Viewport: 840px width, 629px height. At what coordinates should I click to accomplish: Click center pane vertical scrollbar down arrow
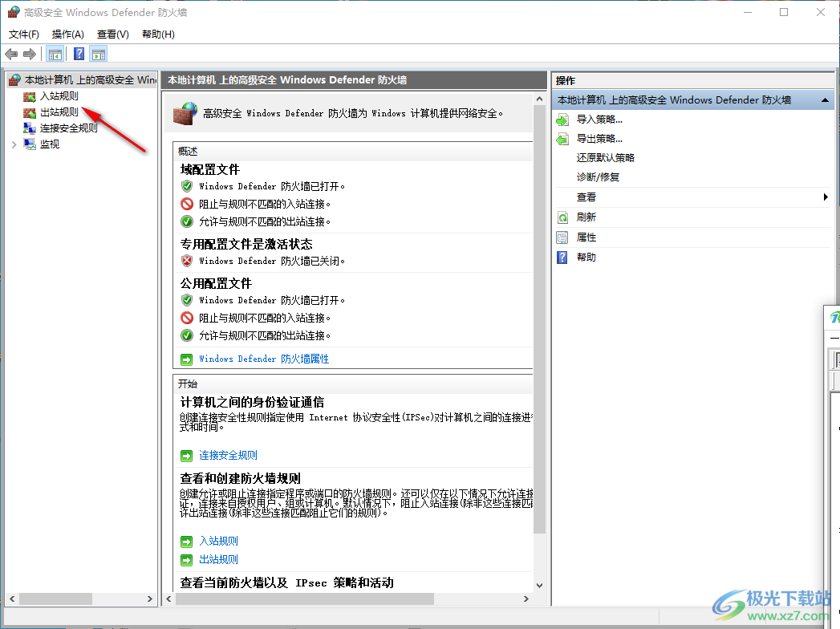point(539,586)
